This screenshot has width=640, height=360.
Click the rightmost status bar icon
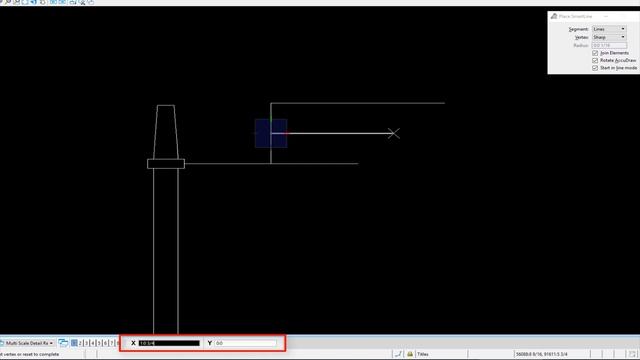coord(632,354)
